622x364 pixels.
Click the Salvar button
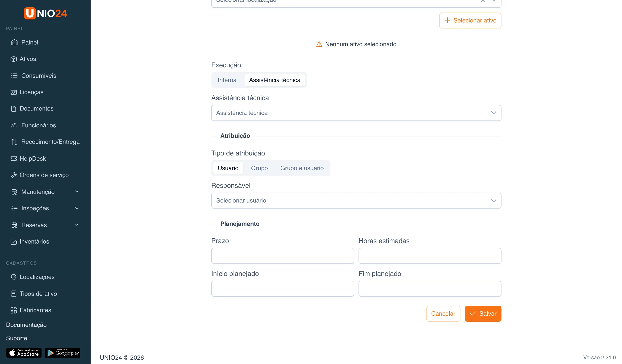coord(482,313)
